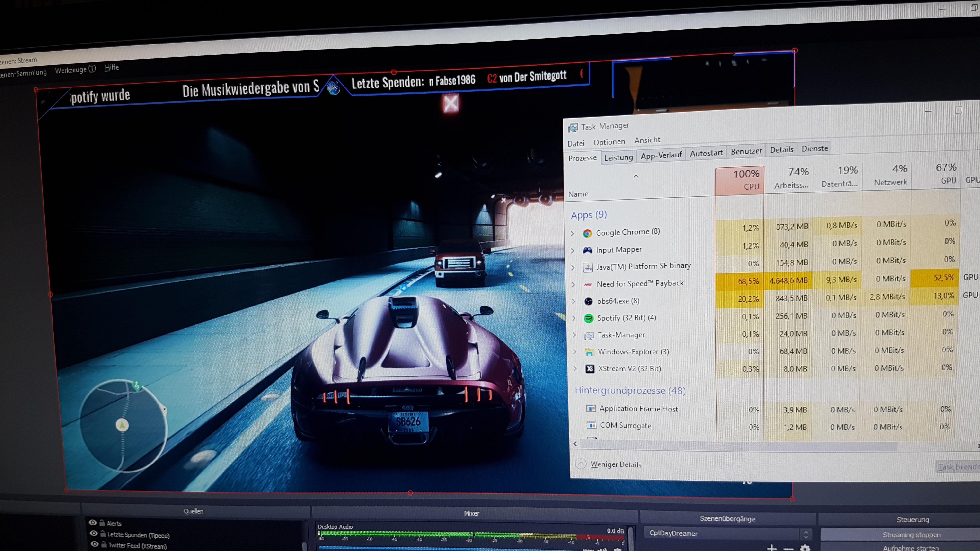Hide the Letzte Spenden (Tipeee) source
The image size is (980, 551).
[94, 534]
